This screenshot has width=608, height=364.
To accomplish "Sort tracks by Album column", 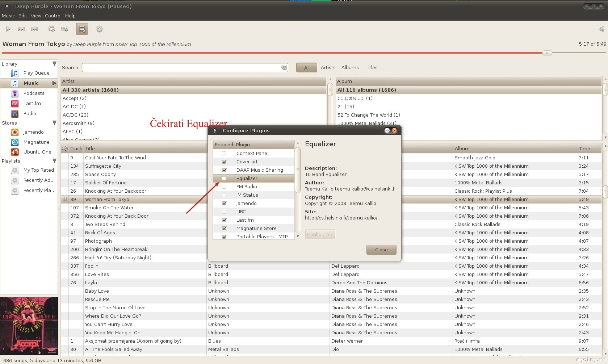I will [x=515, y=148].
